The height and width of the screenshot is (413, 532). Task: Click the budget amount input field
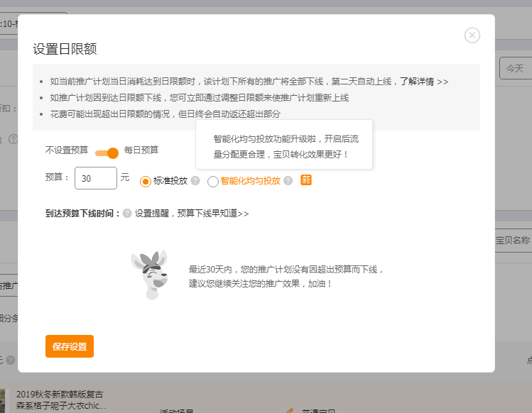[96, 178]
